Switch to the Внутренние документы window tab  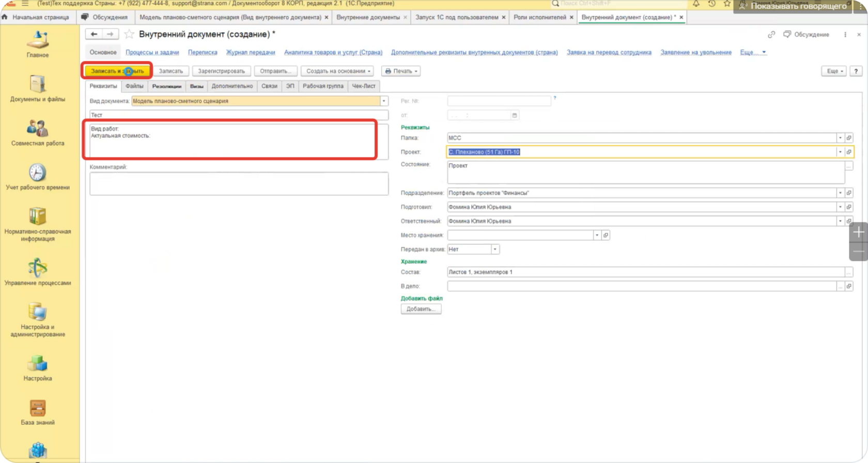pos(368,17)
